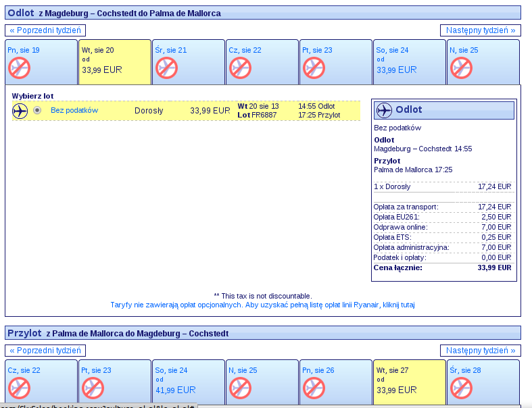Choose So, sie 24 return tab 41,99 EUR

pyautogui.click(x=189, y=382)
